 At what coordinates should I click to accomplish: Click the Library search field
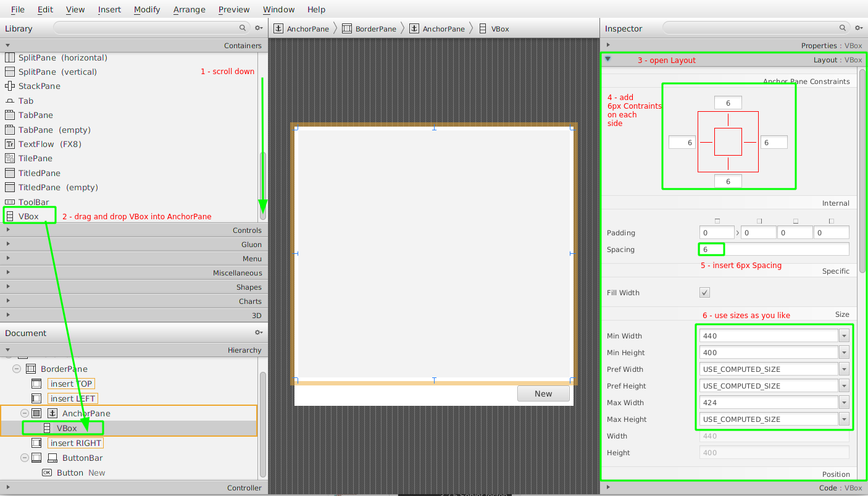(x=151, y=28)
